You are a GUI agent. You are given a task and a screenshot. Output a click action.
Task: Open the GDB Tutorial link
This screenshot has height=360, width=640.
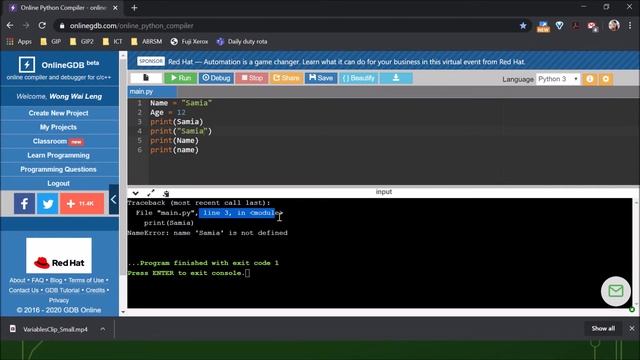coord(62,290)
